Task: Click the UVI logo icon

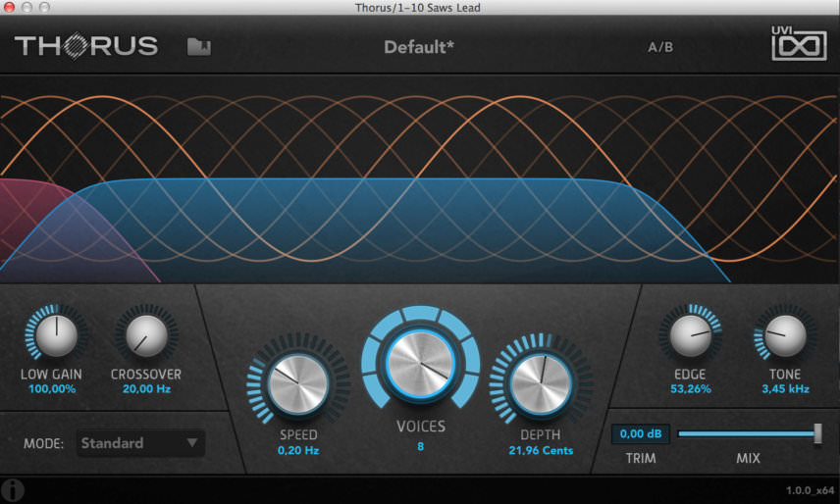Action: pyautogui.click(x=799, y=43)
